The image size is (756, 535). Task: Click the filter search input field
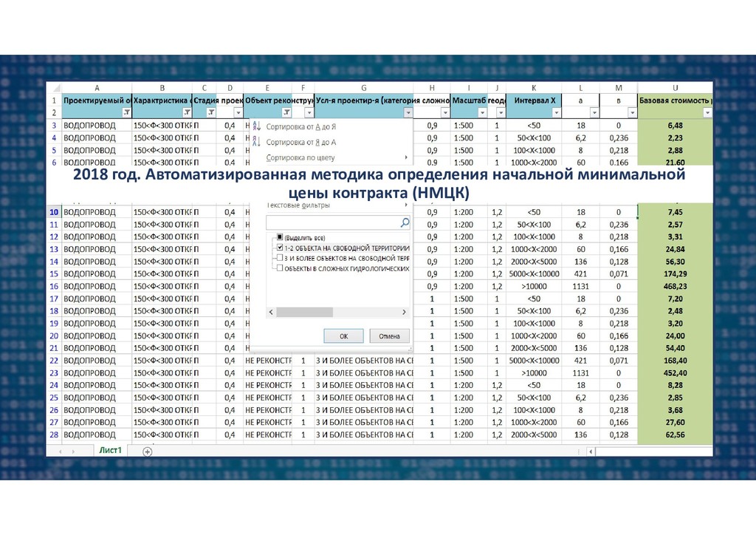coord(333,222)
